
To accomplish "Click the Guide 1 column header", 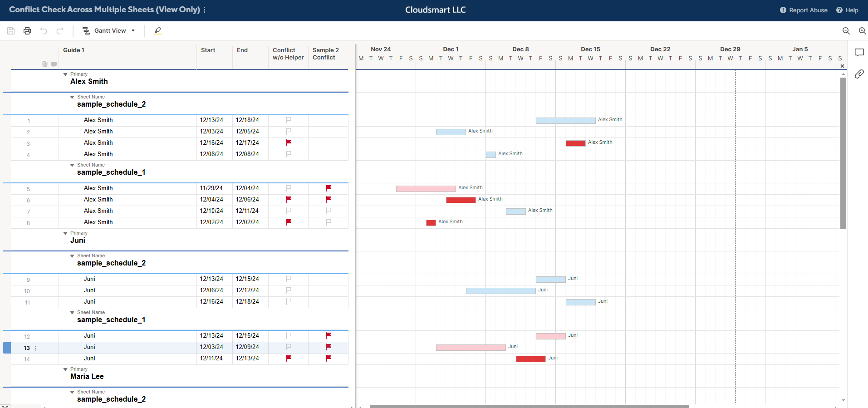I will (128, 57).
